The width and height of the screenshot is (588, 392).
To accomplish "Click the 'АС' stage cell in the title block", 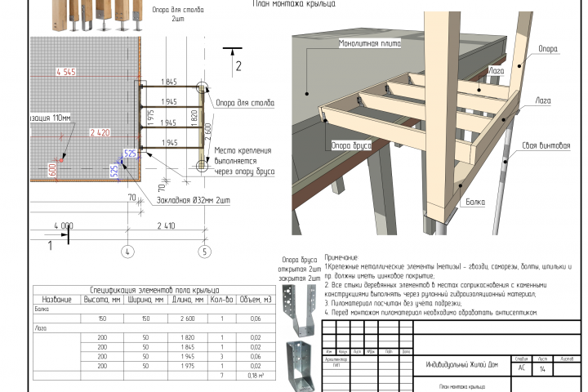I will [x=522, y=368].
